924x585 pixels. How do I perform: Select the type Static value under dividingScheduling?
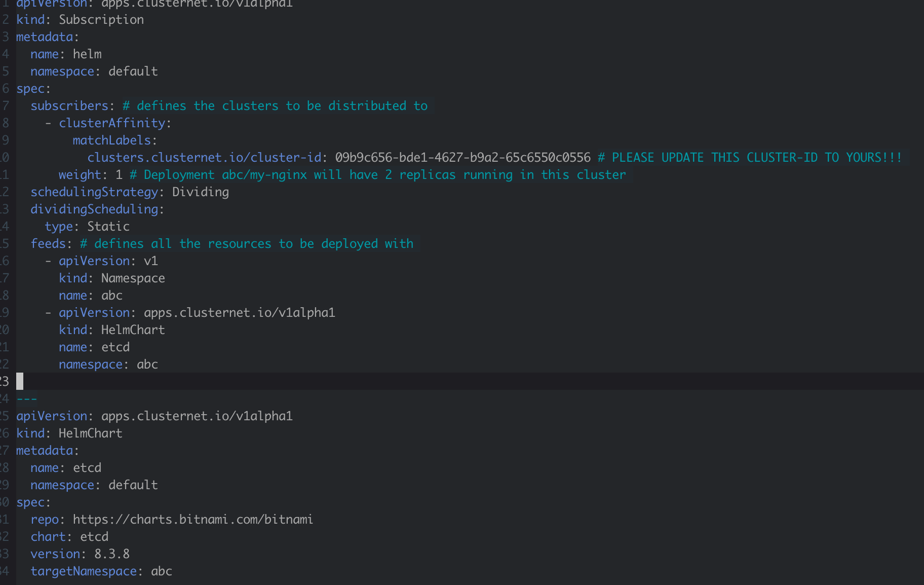click(x=107, y=226)
